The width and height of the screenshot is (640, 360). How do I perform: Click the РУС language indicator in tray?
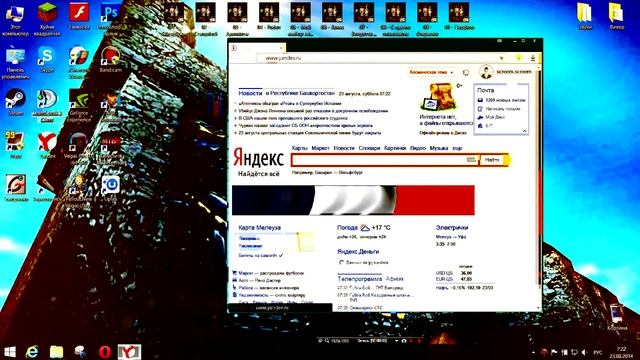pyautogui.click(x=598, y=352)
